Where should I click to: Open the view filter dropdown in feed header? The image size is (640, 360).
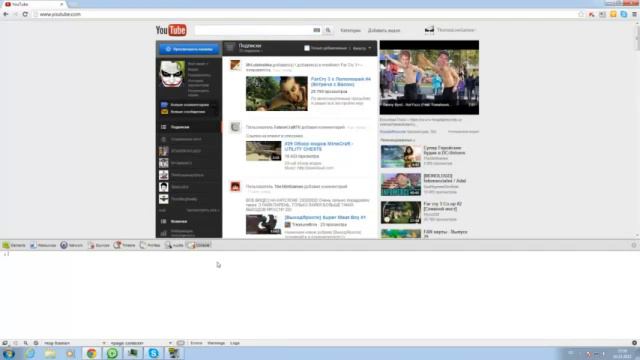pyautogui.click(x=362, y=48)
